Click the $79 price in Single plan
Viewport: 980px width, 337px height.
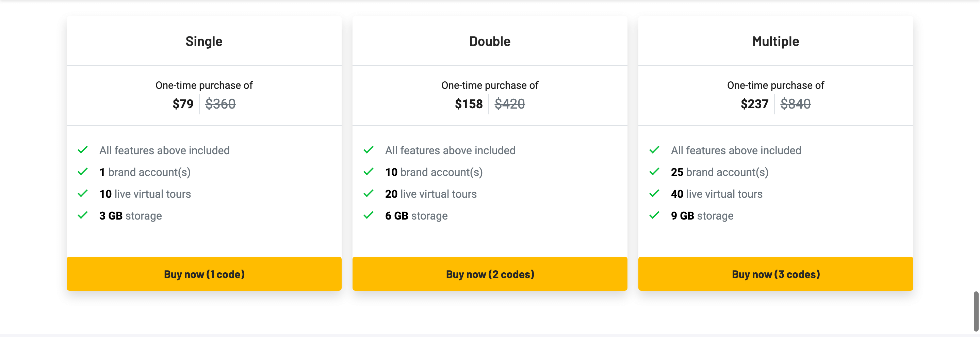183,104
